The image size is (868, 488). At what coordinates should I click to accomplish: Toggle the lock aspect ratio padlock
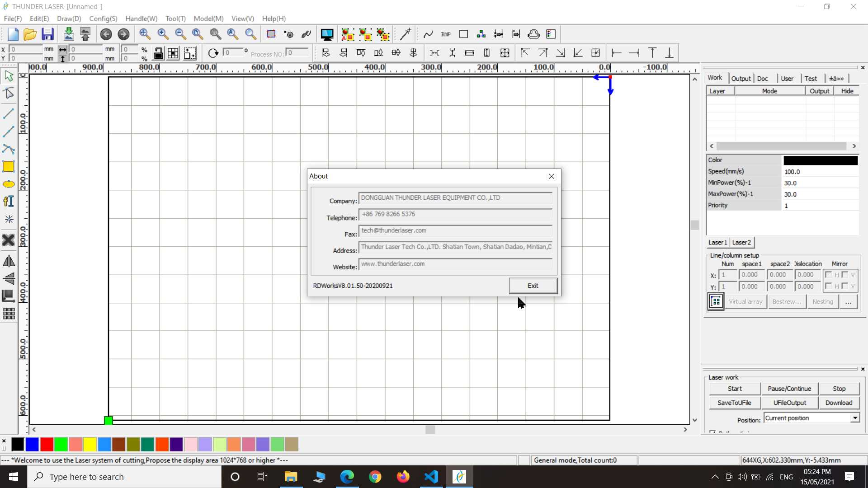(158, 53)
